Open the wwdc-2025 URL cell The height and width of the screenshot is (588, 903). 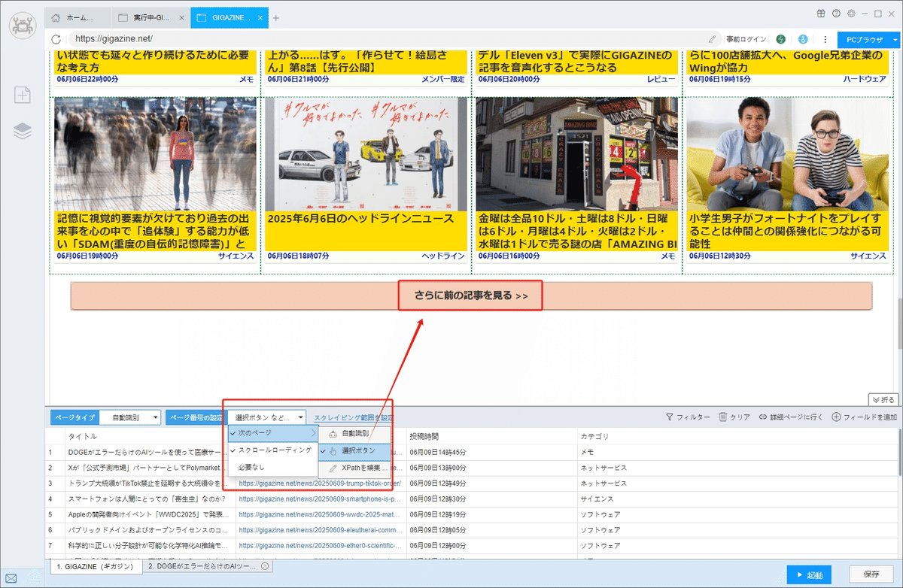[320, 514]
